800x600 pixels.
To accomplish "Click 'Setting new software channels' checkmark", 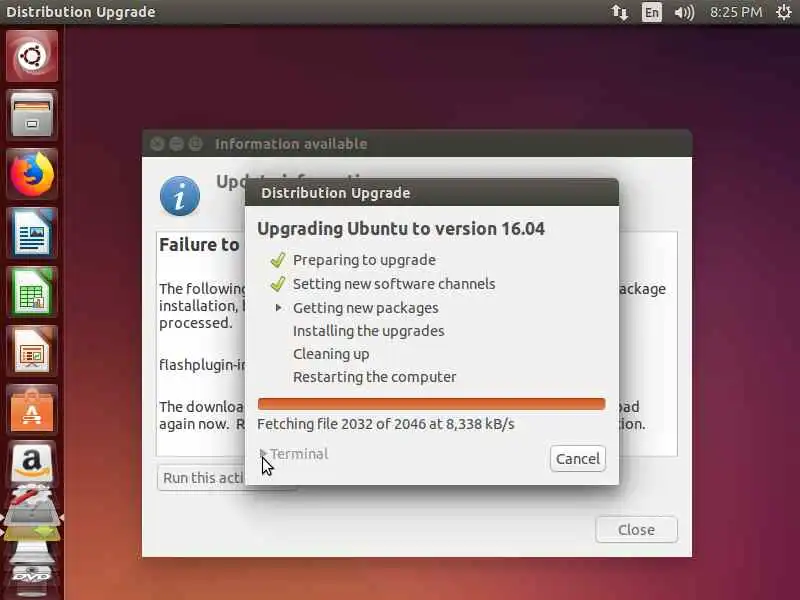I will point(278,284).
